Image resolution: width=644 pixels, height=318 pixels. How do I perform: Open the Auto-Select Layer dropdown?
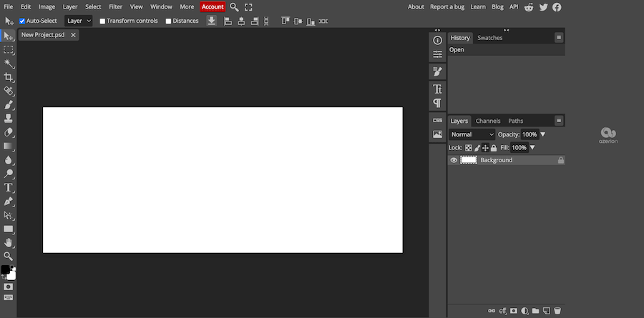coord(79,21)
